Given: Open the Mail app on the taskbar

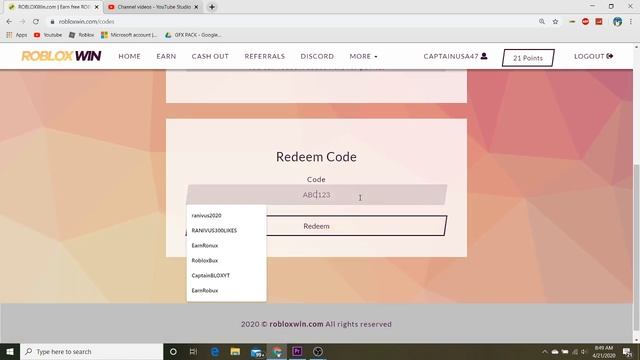Looking at the screenshot, I should coord(257,351).
